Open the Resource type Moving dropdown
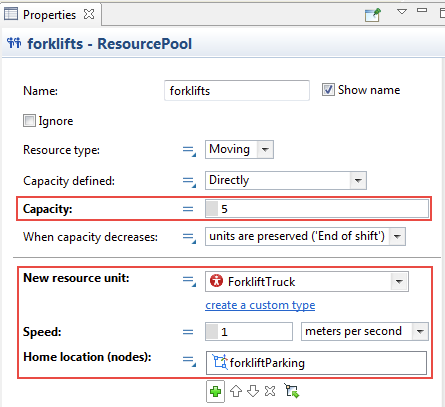Screen dimensions: 445x407 pyautogui.click(x=265, y=149)
